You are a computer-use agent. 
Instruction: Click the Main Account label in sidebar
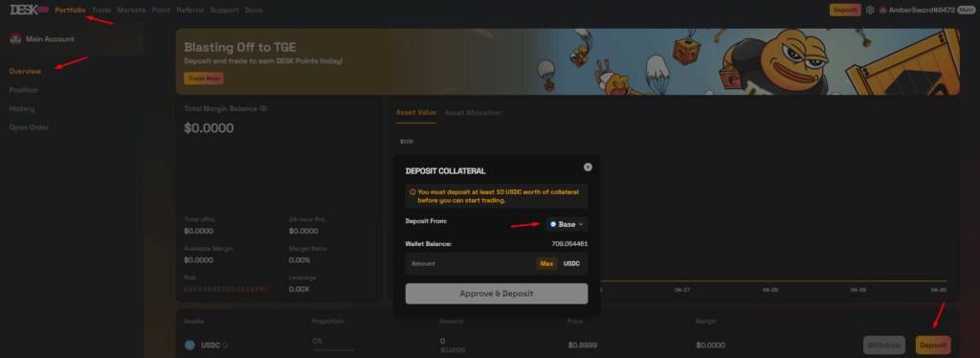coord(50,38)
